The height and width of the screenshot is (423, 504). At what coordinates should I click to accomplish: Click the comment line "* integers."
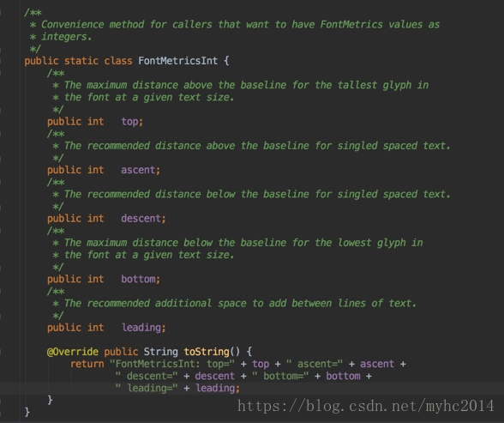tap(60, 37)
